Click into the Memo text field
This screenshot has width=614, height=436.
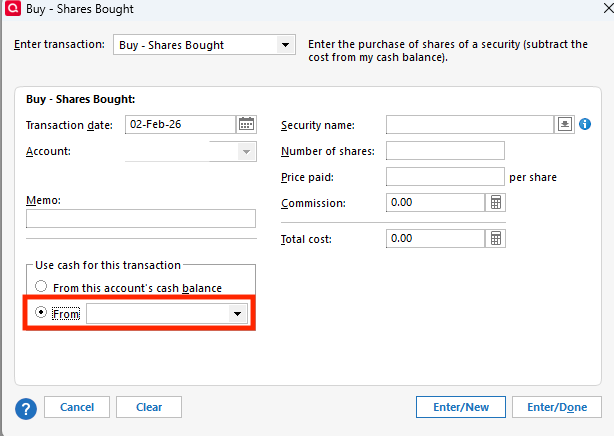point(140,219)
